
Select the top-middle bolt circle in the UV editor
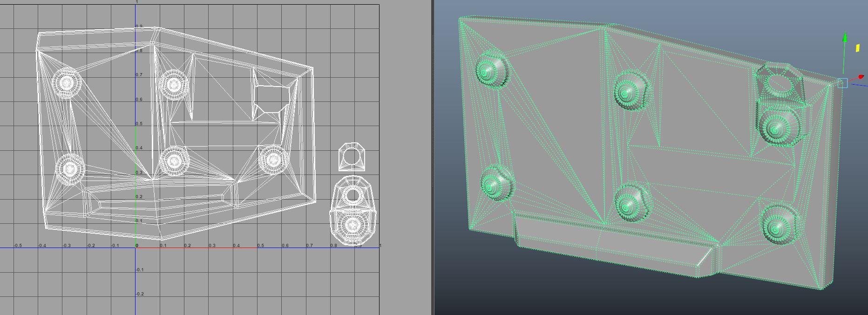(173, 84)
